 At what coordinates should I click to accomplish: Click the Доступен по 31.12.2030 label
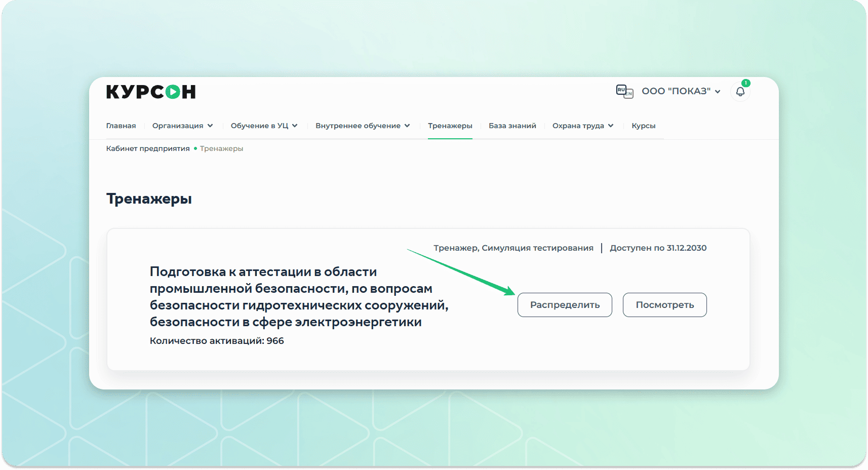pyautogui.click(x=658, y=248)
